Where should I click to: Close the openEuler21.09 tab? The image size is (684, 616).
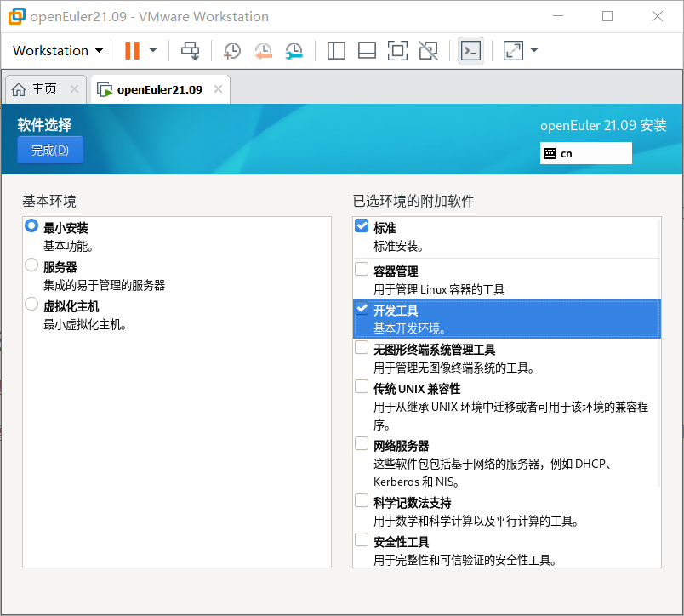click(218, 89)
